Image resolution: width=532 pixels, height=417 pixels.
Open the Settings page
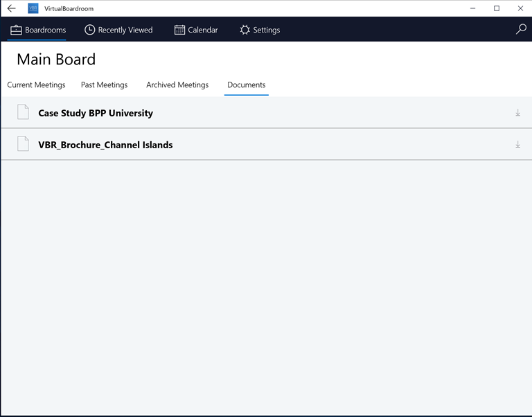pos(260,30)
